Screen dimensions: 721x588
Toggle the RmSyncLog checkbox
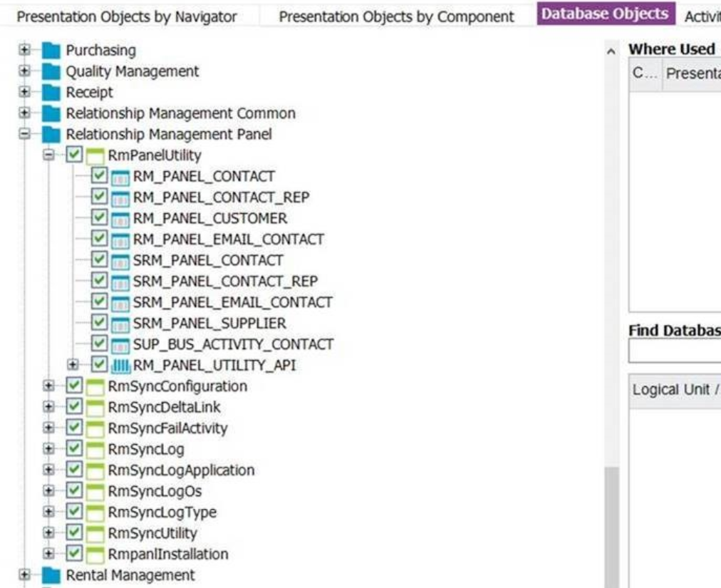click(74, 448)
